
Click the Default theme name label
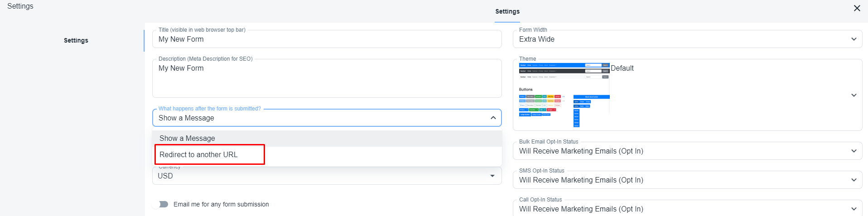tap(622, 68)
